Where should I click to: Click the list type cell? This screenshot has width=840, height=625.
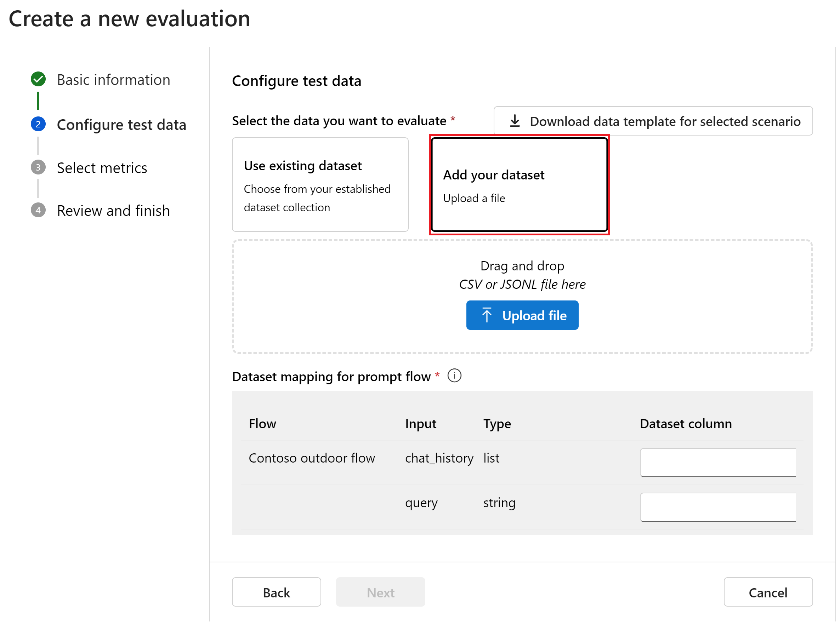[491, 458]
